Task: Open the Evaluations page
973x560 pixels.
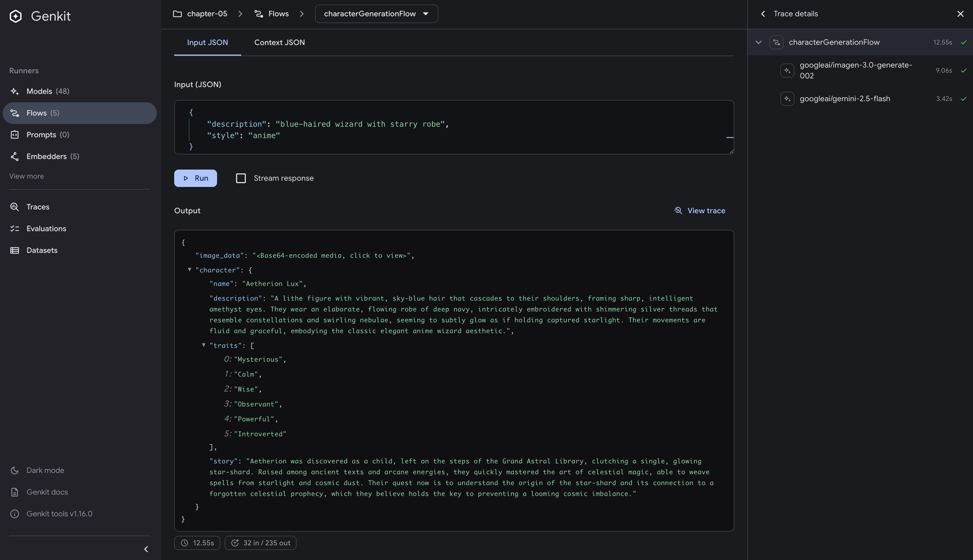Action: [80, 228]
